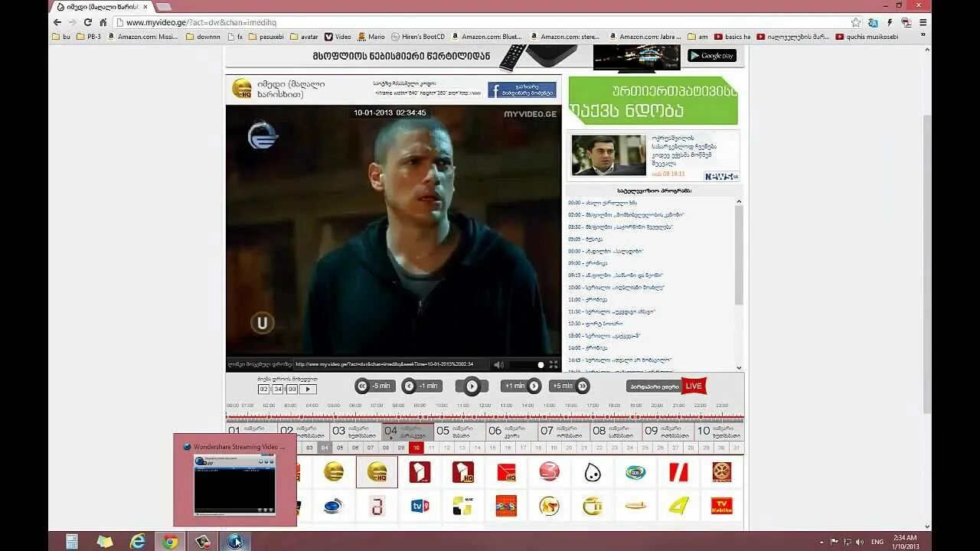Select day 10 highlighted in red
The image size is (980, 551).
(x=416, y=448)
